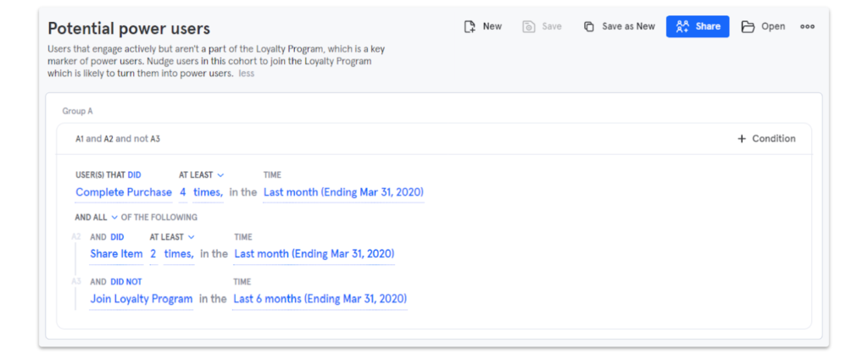This screenshot has height=354, width=868.
Task: Click the plus icon beside Condition
Action: coord(742,139)
